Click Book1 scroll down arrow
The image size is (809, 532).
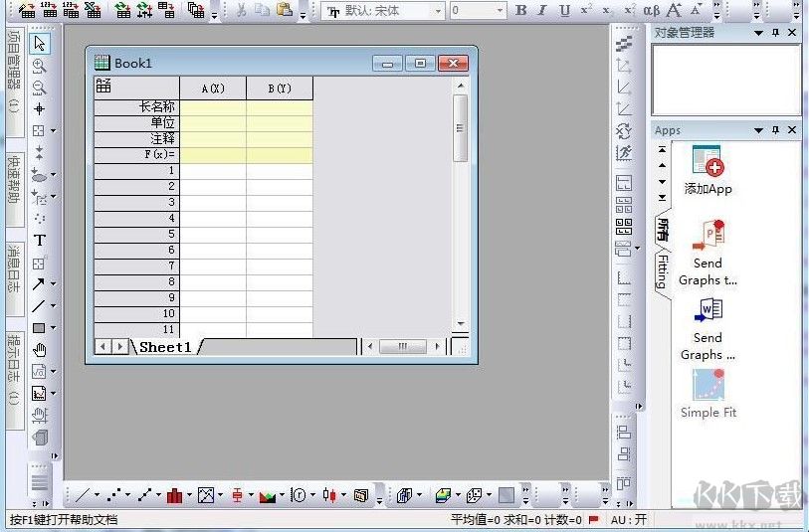point(461,324)
